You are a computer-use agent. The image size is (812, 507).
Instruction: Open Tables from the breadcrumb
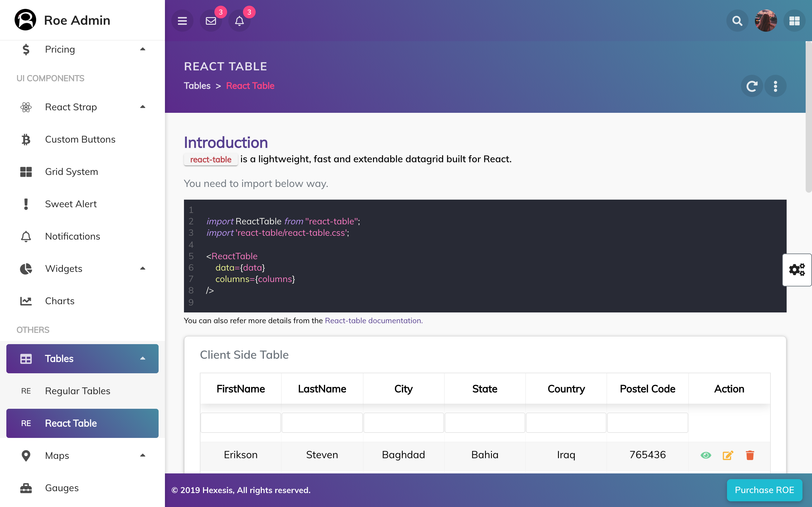(197, 86)
